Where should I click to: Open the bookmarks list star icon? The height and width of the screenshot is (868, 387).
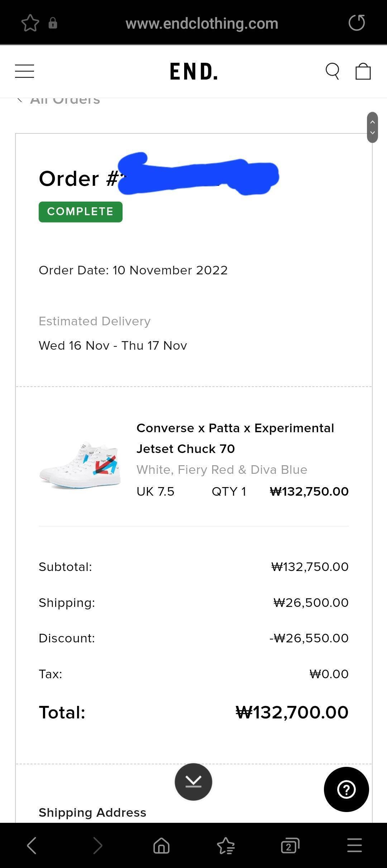pos(226,846)
